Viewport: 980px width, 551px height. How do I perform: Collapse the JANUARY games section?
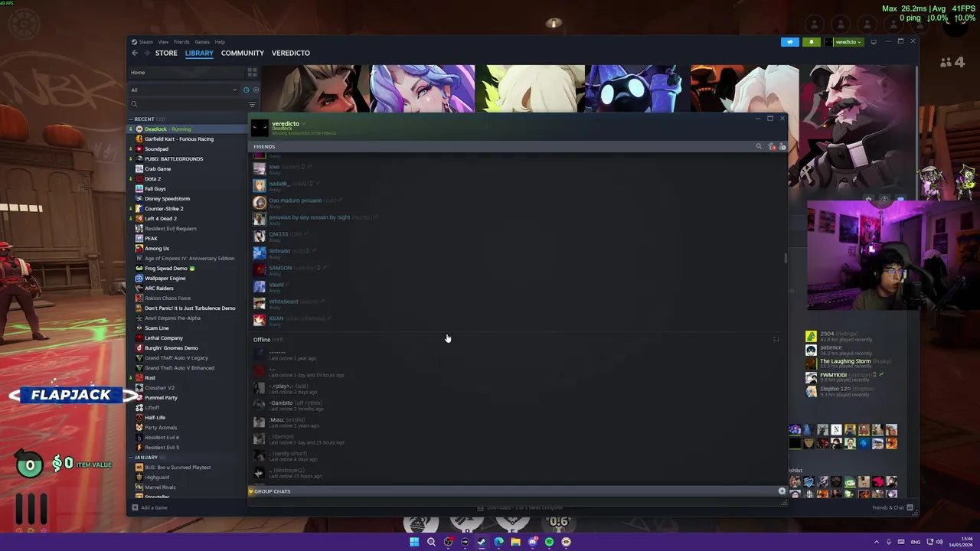coord(145,458)
